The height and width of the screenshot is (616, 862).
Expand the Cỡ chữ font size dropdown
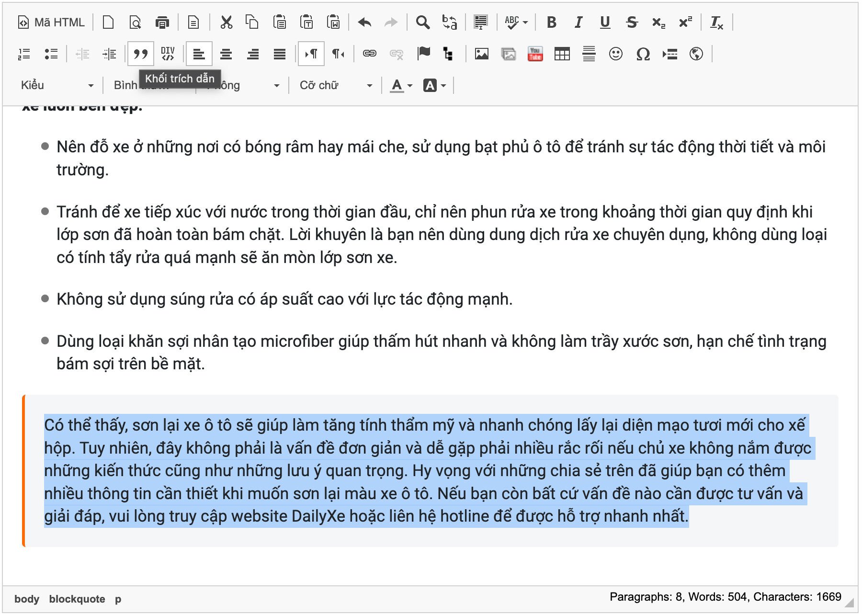pyautogui.click(x=336, y=85)
